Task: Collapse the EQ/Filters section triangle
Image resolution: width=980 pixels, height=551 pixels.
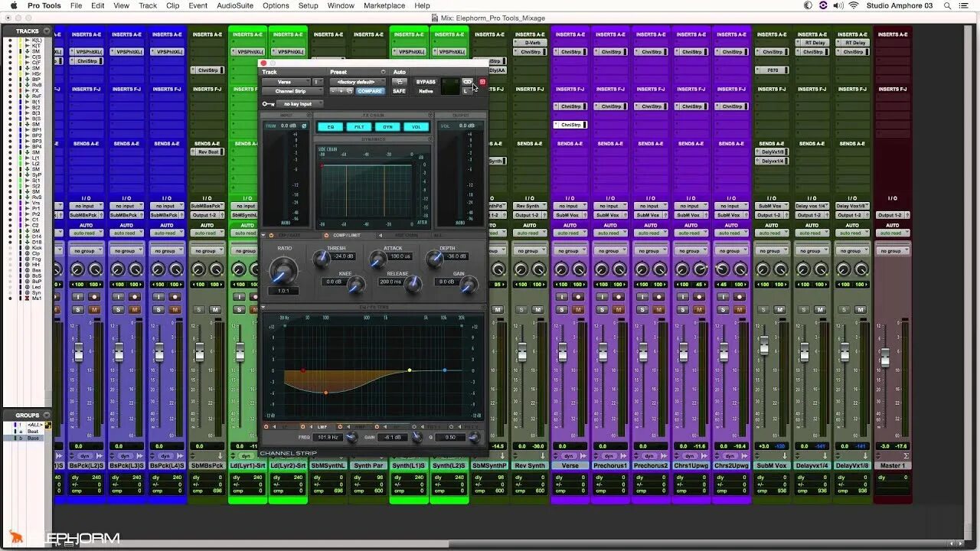Action: (263, 307)
